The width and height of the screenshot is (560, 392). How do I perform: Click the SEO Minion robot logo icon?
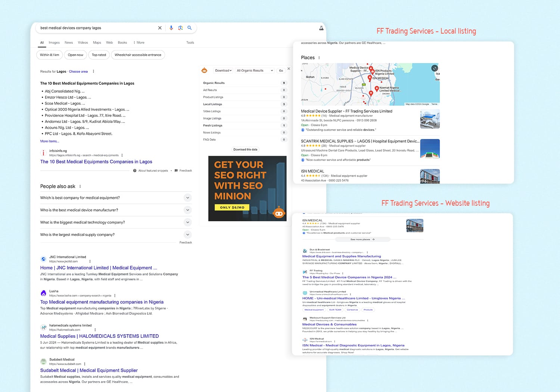204,70
